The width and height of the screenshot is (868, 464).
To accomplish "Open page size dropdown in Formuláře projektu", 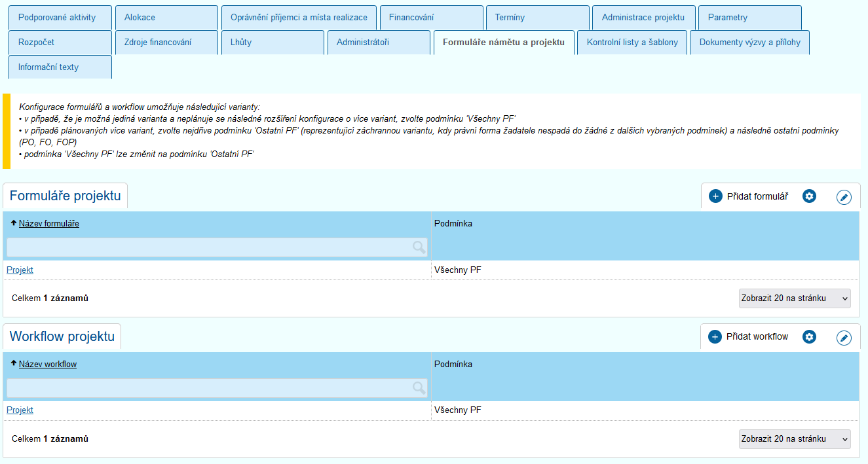I will click(794, 298).
